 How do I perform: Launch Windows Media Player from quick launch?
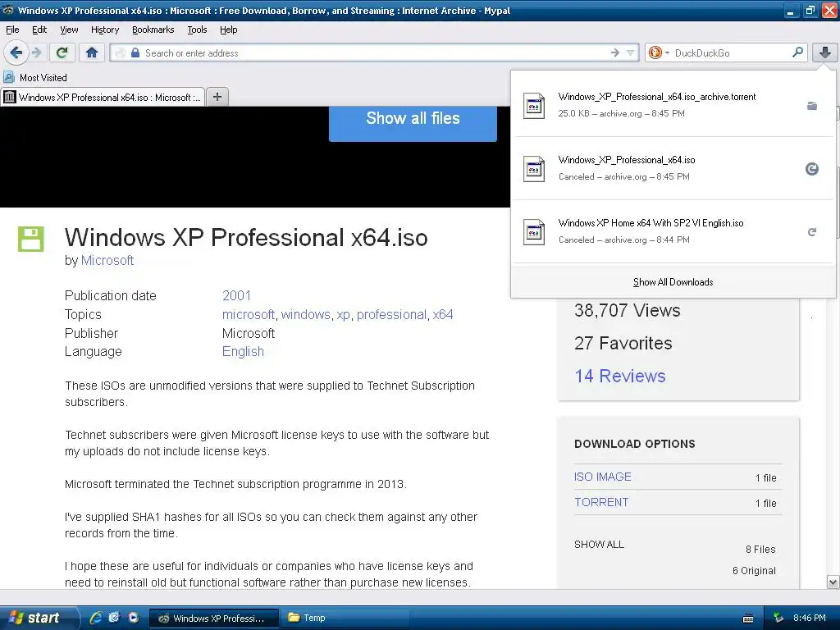click(134, 618)
